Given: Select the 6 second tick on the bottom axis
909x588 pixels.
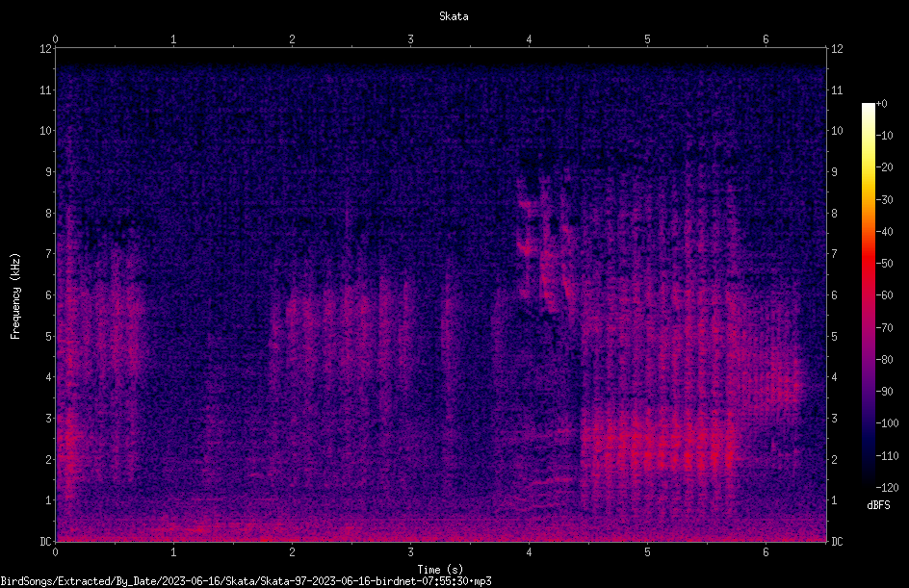Looking at the screenshot, I should (x=766, y=552).
